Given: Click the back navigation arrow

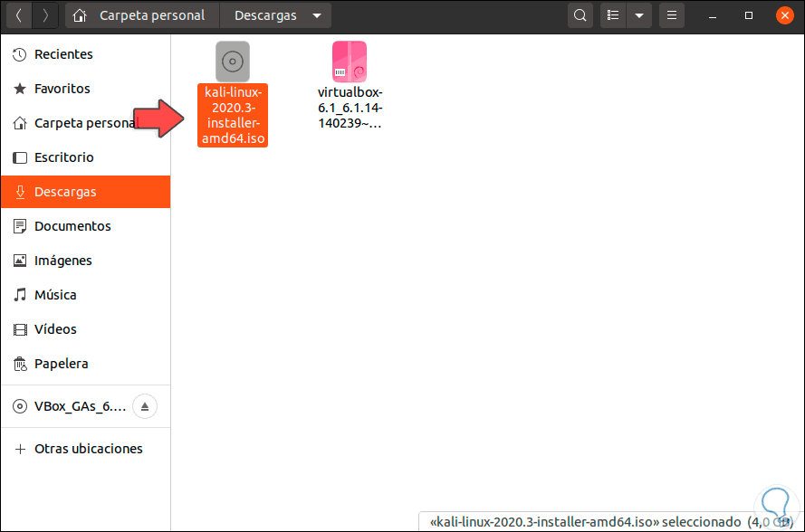Looking at the screenshot, I should pyautogui.click(x=18, y=15).
